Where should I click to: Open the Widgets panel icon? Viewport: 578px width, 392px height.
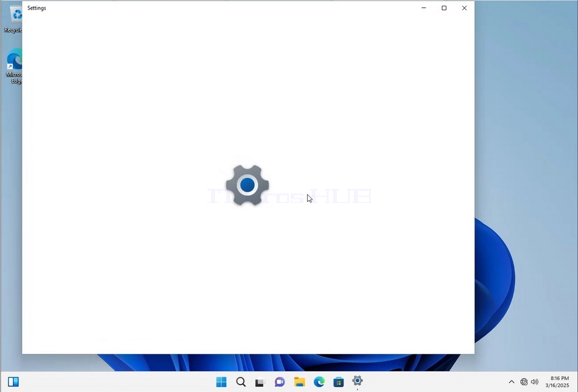pos(14,382)
